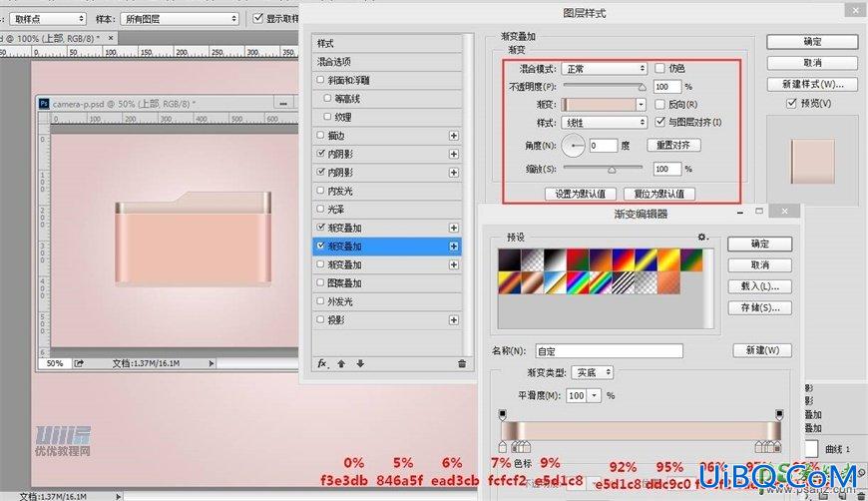Click the fx icon below the styles list

click(322, 363)
